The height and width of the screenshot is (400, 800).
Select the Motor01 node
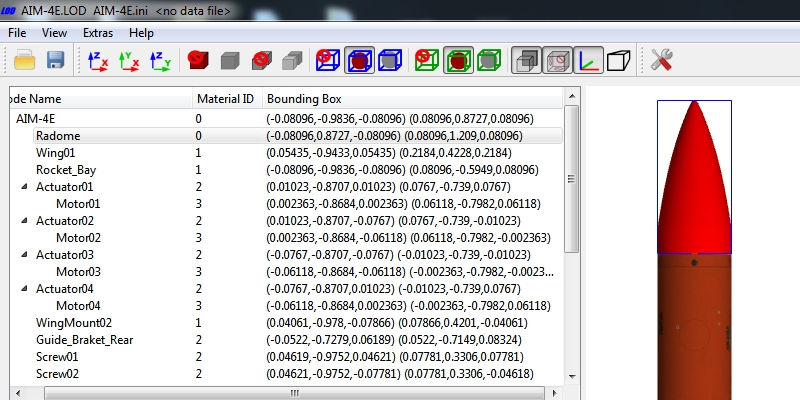(x=78, y=204)
